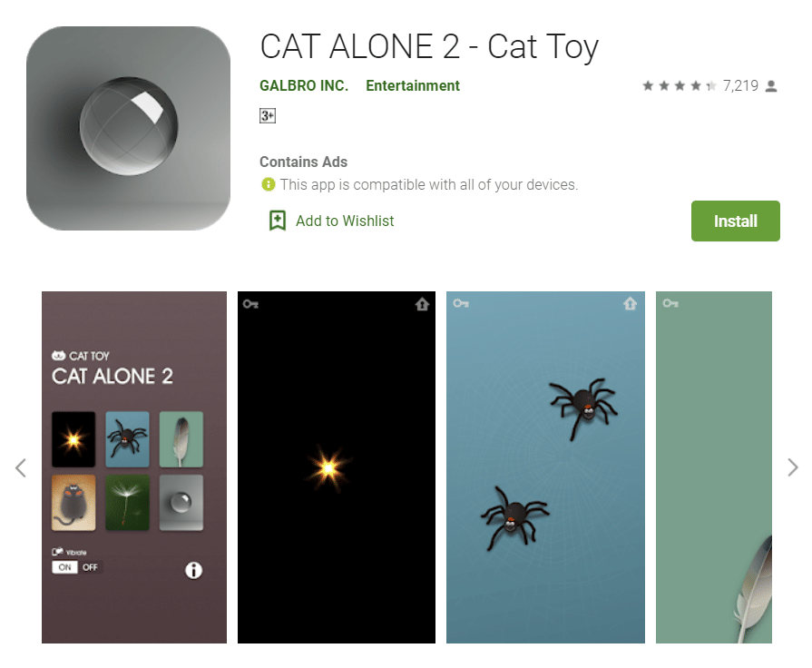The image size is (812, 668).
Task: Show the previous screenshots with the left arrow
Action: tap(21, 467)
